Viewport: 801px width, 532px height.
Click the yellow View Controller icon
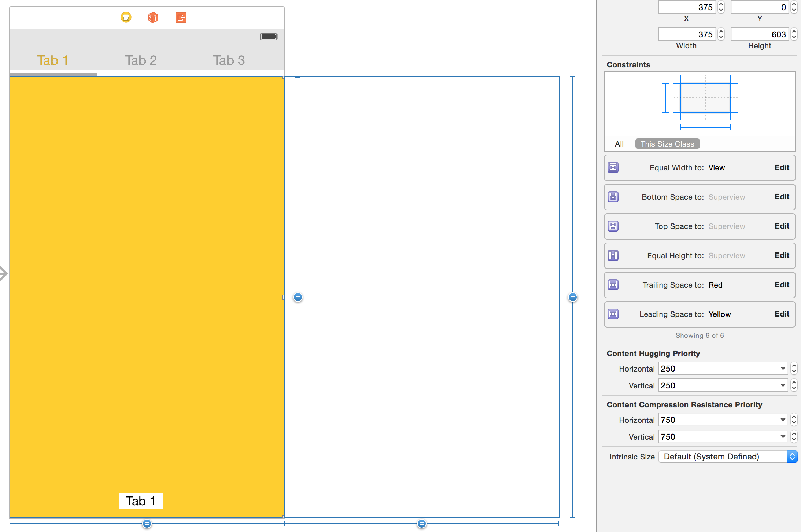point(126,17)
